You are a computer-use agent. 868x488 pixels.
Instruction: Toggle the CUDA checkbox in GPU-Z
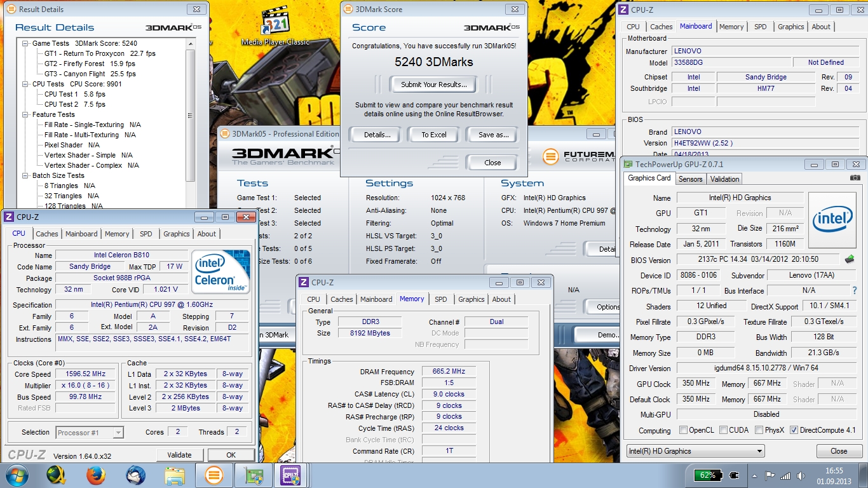tap(723, 430)
